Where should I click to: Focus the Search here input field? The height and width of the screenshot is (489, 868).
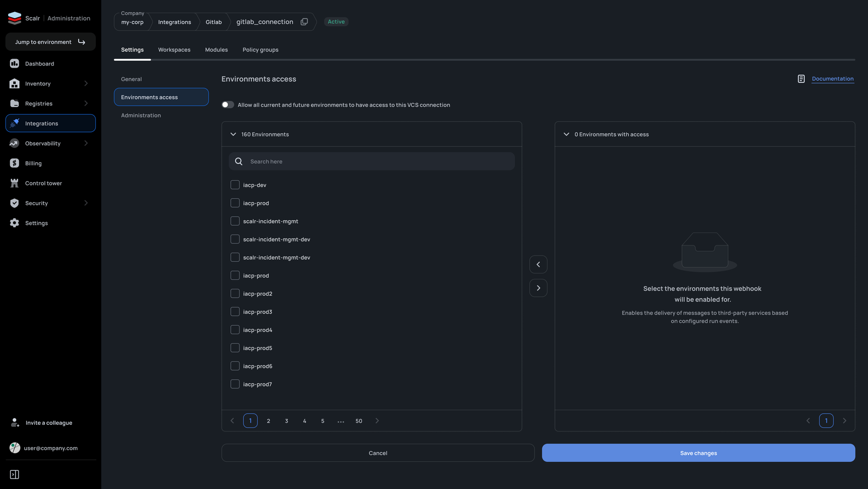click(372, 162)
